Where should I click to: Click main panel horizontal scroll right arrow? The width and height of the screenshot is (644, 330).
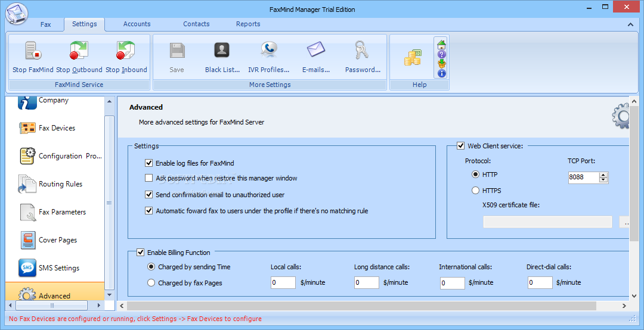coord(624,306)
